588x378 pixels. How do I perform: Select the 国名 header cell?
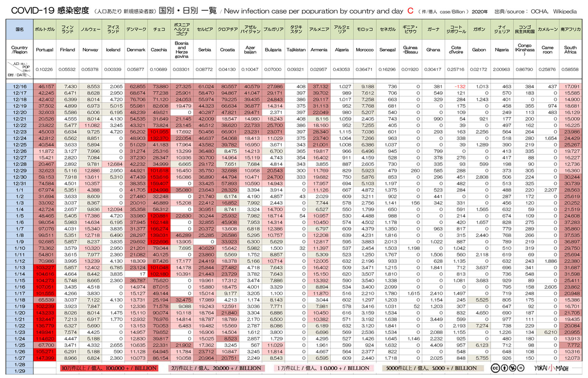[x=20, y=29]
